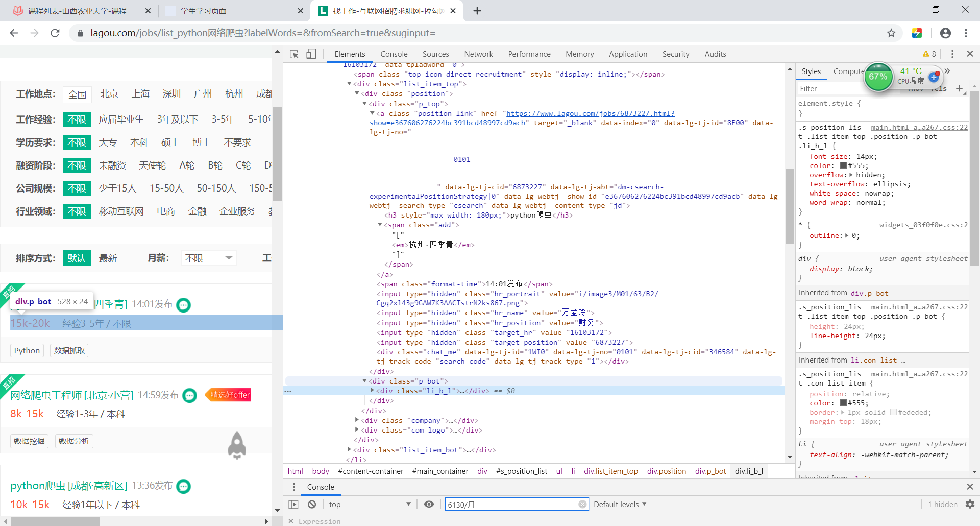Close the Expression entry in console
Image resolution: width=980 pixels, height=526 pixels.
[x=291, y=521]
